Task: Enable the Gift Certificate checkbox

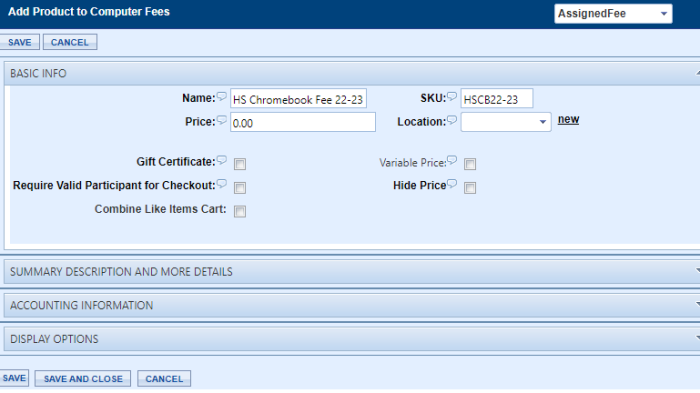Action: (240, 164)
